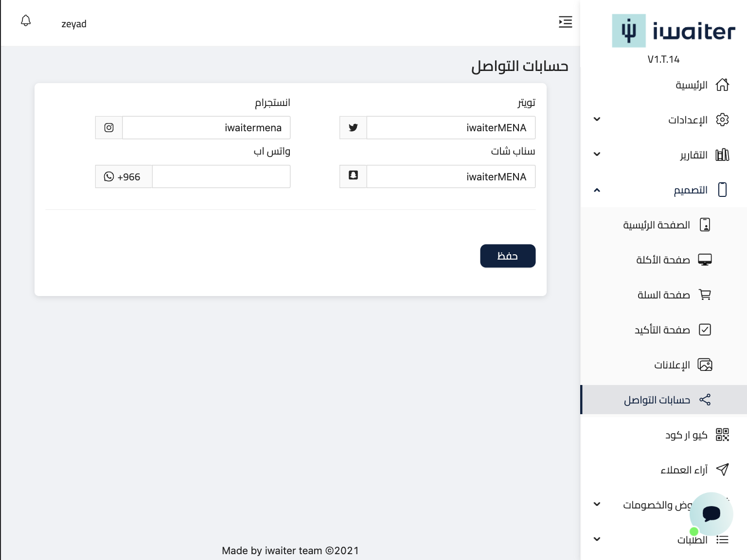The width and height of the screenshot is (747, 560).
Task: Click the Twitter bird icon
Action: pyautogui.click(x=353, y=128)
